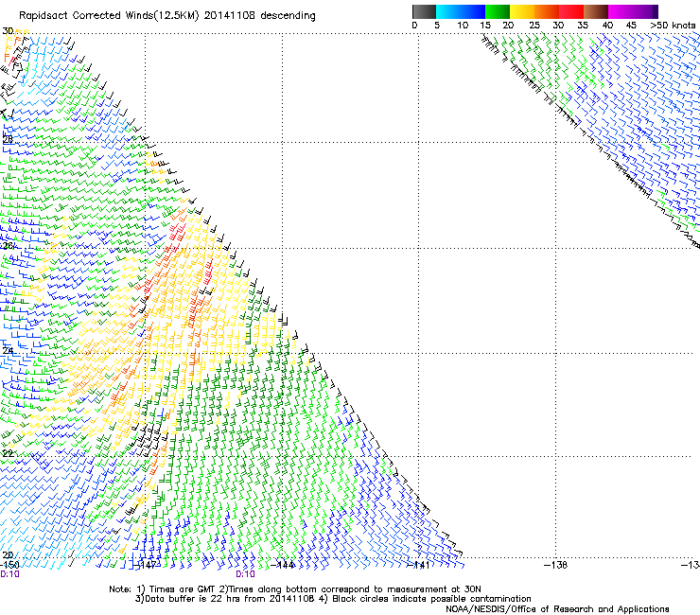The height and width of the screenshot is (615, 700).
Task: Click the 'Rapidscat Corrected Winds(12.5KM)' title text
Action: tap(109, 16)
